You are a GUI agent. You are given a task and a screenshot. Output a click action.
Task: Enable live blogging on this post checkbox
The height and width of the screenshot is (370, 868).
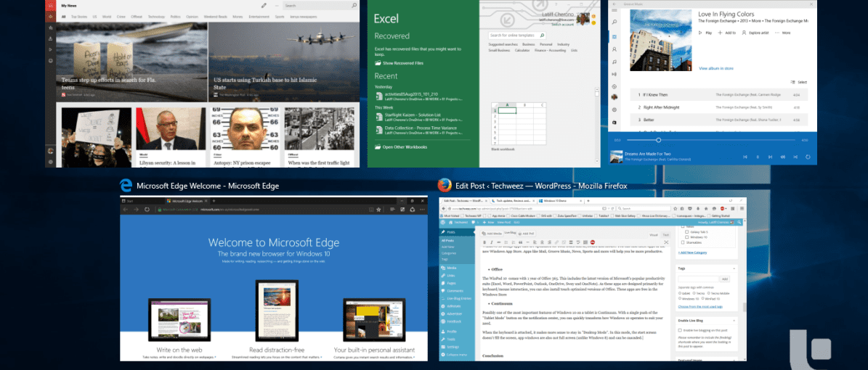coord(681,329)
